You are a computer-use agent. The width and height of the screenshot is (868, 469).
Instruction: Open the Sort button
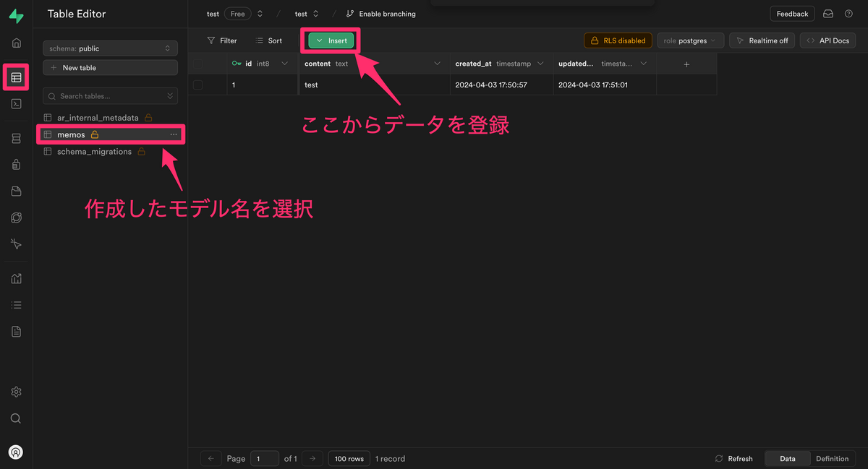(268, 40)
